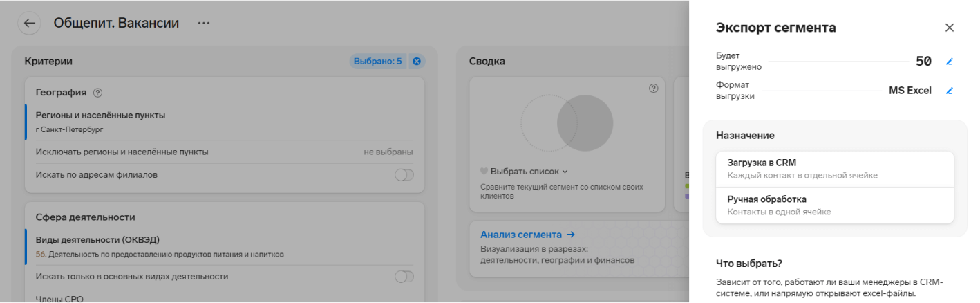Toggle Искать по адресам филиалов switch

pos(404,175)
